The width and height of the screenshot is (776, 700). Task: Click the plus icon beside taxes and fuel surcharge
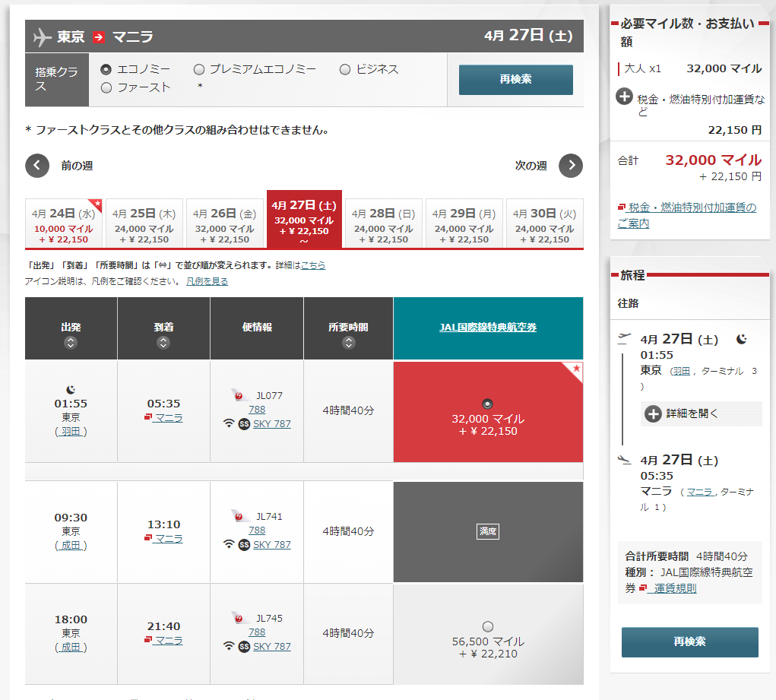(624, 97)
